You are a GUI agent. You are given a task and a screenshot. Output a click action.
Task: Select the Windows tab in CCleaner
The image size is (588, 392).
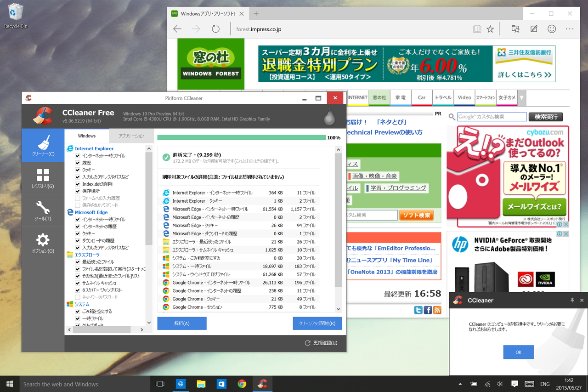click(x=86, y=136)
